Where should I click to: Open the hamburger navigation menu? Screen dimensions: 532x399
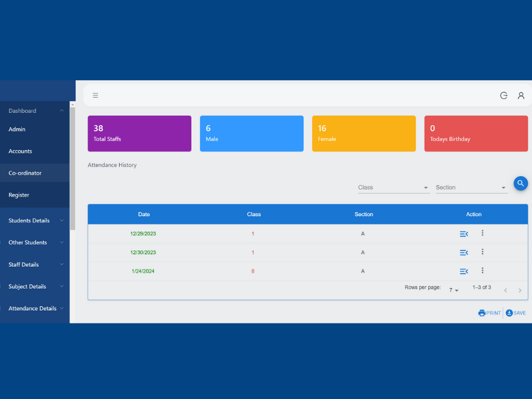95,95
